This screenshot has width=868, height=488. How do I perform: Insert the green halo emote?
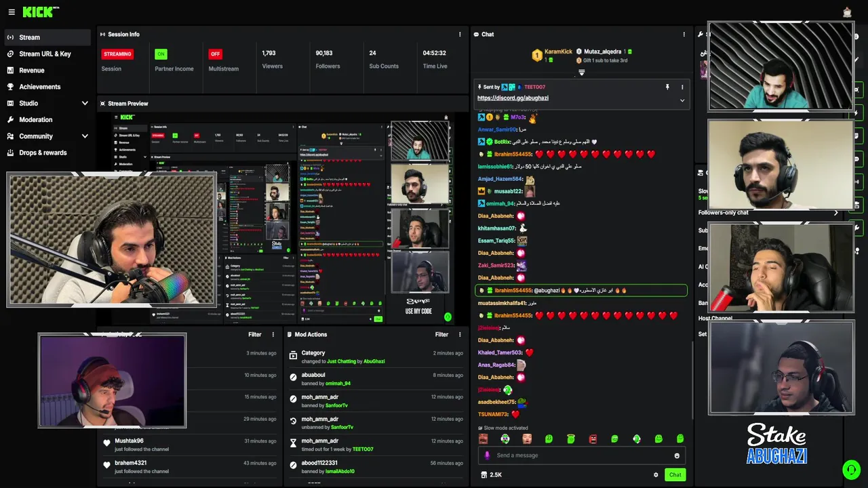[x=571, y=439]
